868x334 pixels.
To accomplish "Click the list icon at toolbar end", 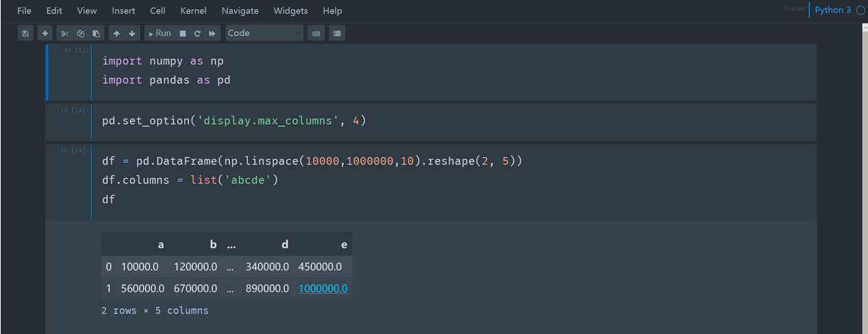I will [336, 33].
